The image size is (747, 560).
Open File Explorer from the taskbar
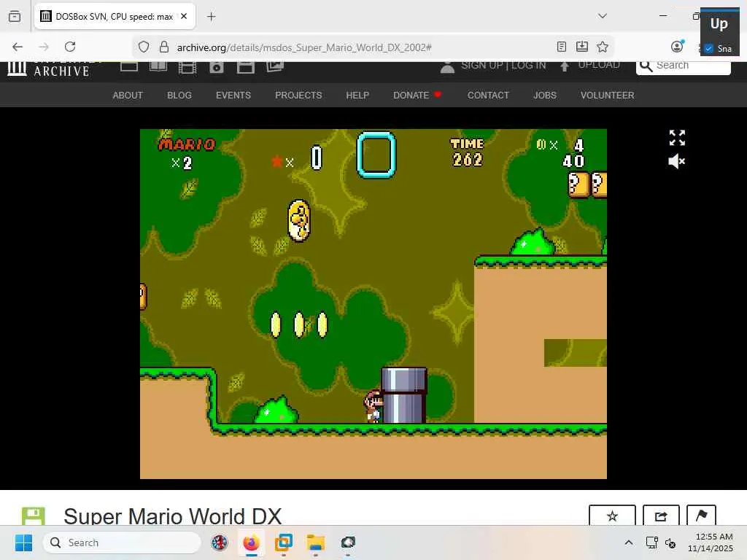point(315,542)
